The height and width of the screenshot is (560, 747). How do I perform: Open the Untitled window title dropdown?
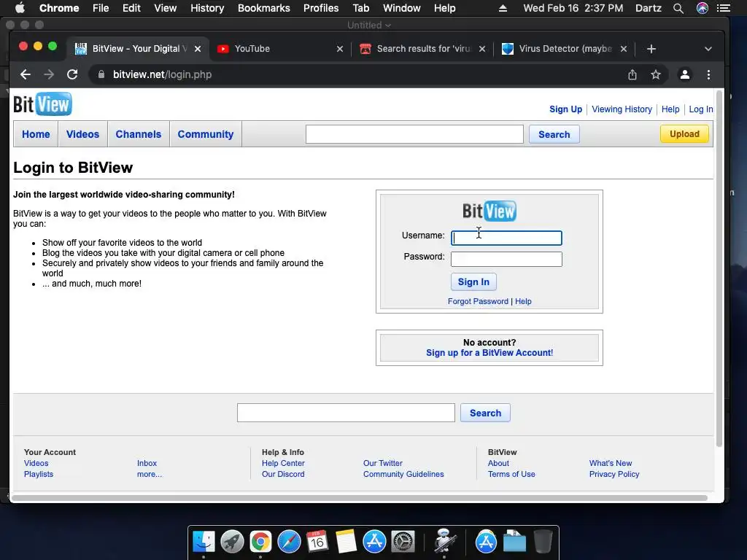368,26
